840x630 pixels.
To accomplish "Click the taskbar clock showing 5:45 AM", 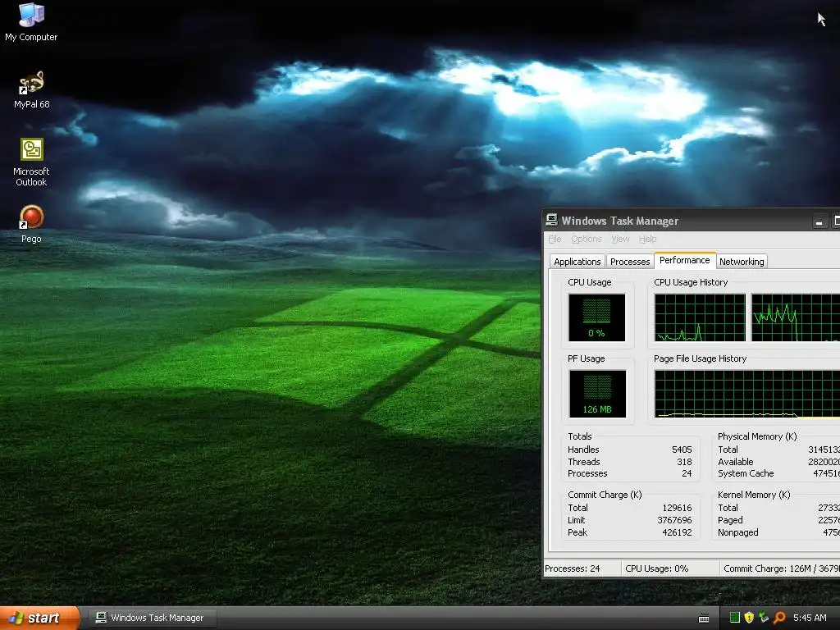I will (x=810, y=618).
